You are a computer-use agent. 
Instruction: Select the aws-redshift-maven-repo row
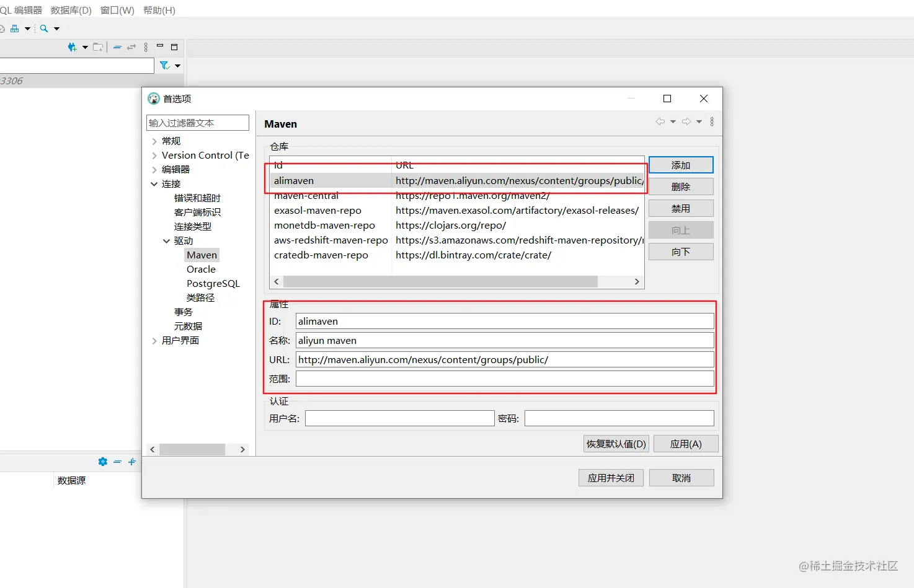[457, 240]
